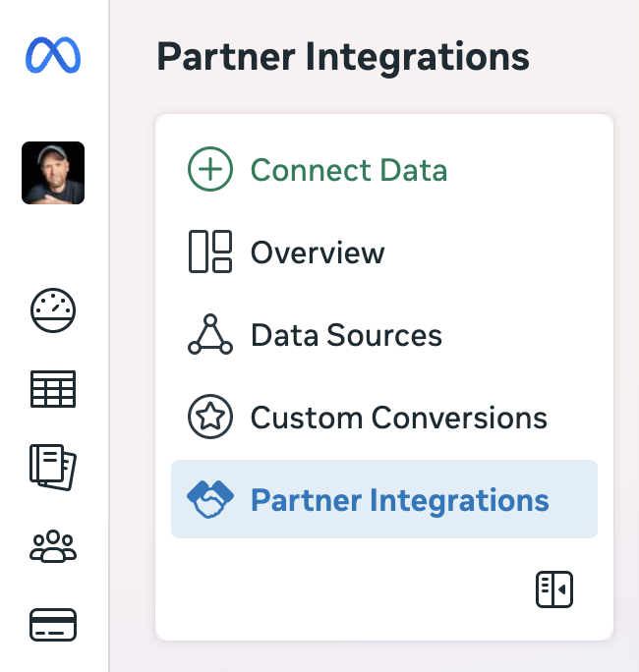Select the highlighted Partner Integrations item
Image resolution: width=639 pixels, height=672 pixels.
(x=384, y=499)
